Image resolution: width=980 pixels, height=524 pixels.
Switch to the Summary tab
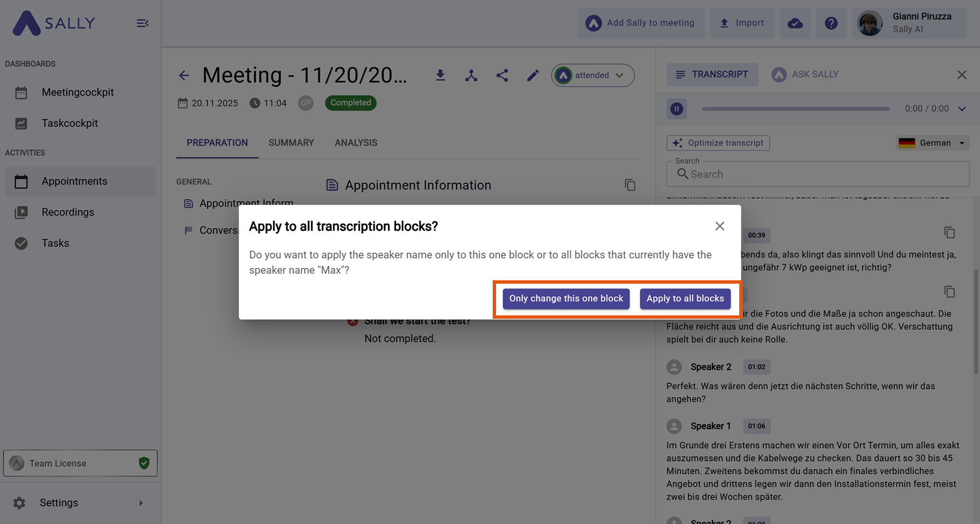coord(291,143)
